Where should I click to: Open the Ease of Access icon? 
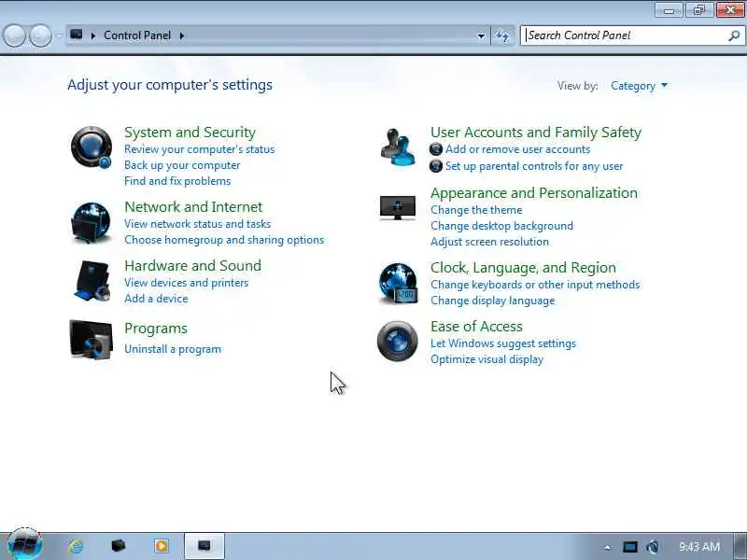[398, 341]
